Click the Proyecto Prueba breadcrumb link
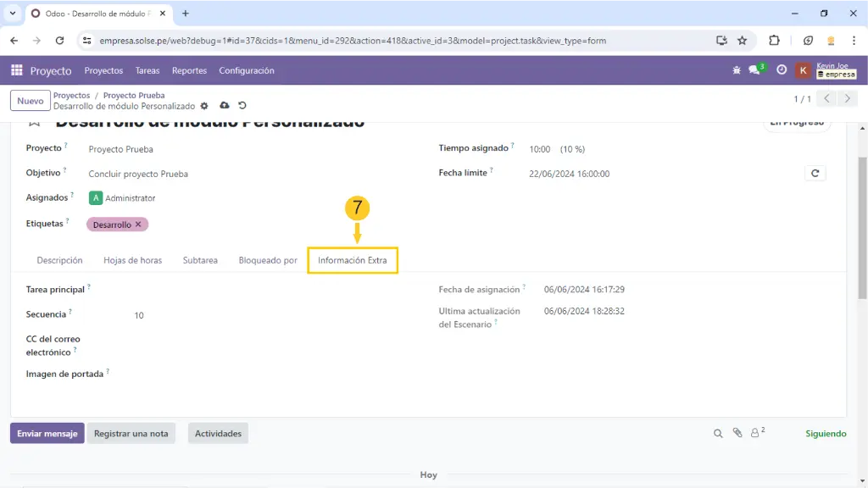The height and width of the screenshot is (488, 868). pos(134,96)
